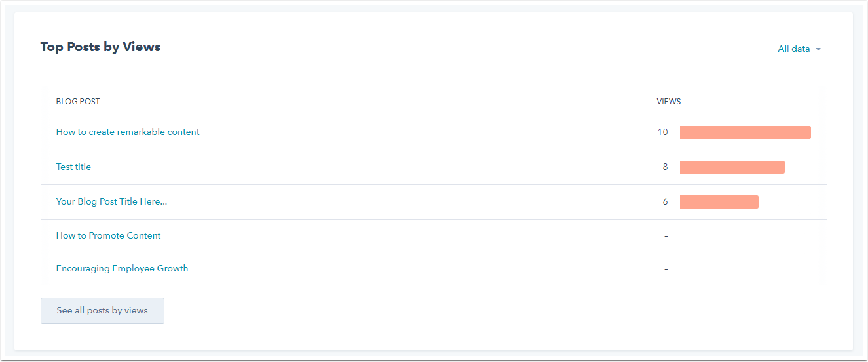This screenshot has height=362, width=868.
Task: Click See all posts by views button
Action: click(x=102, y=311)
